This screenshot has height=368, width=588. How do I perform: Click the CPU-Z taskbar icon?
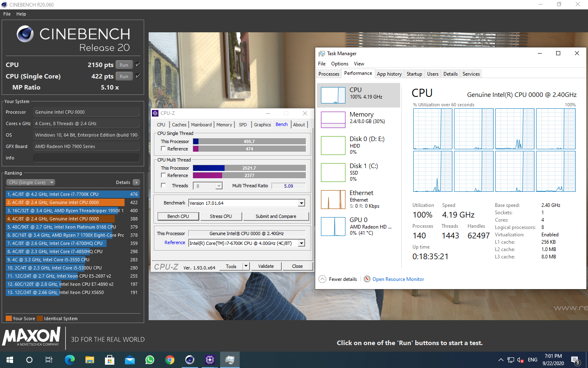pyautogui.click(x=210, y=360)
